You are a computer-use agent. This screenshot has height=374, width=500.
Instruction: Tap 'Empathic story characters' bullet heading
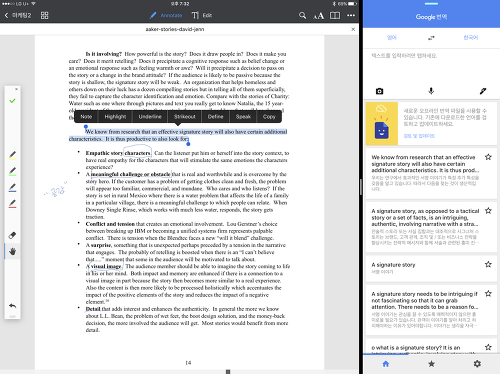[118, 153]
